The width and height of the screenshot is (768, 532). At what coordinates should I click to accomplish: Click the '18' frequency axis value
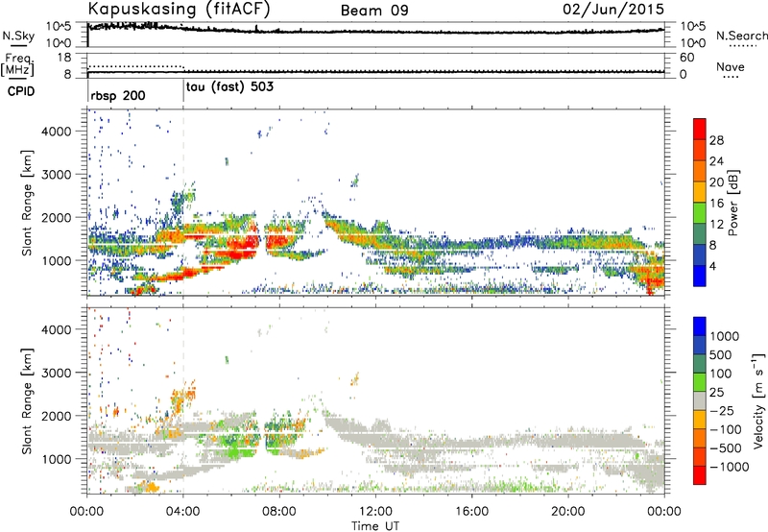click(63, 58)
